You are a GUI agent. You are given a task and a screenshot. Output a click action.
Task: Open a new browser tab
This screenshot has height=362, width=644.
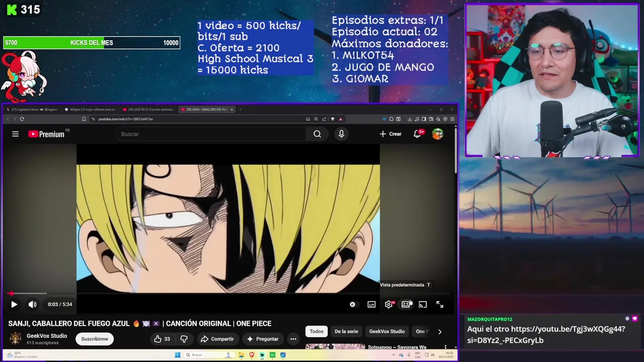[240, 110]
